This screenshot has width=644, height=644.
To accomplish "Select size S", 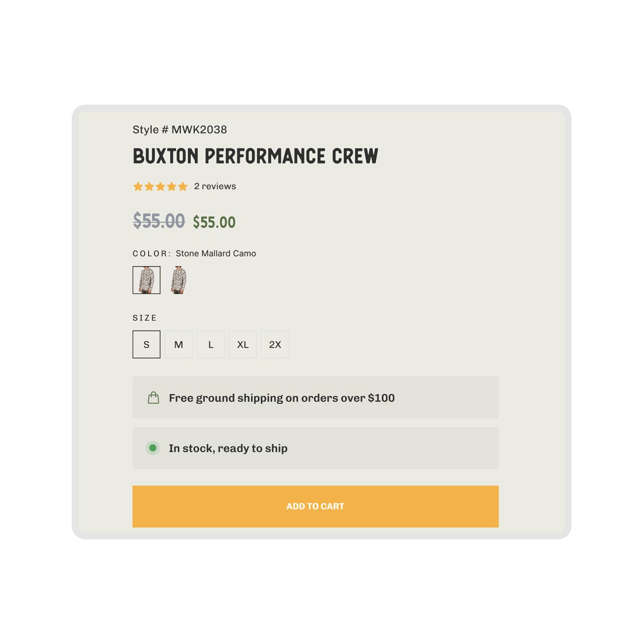I will click(x=146, y=344).
